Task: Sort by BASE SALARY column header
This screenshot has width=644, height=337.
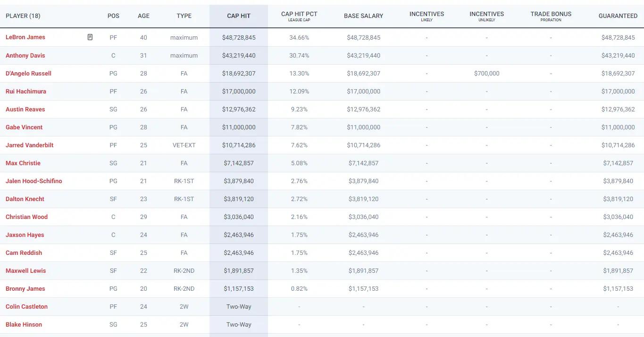Action: (363, 16)
